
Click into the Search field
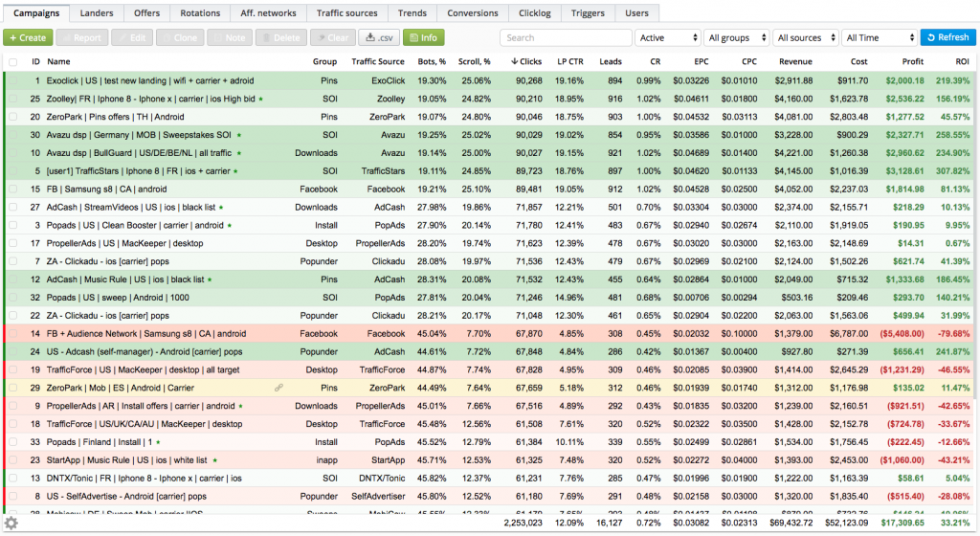[x=566, y=37]
